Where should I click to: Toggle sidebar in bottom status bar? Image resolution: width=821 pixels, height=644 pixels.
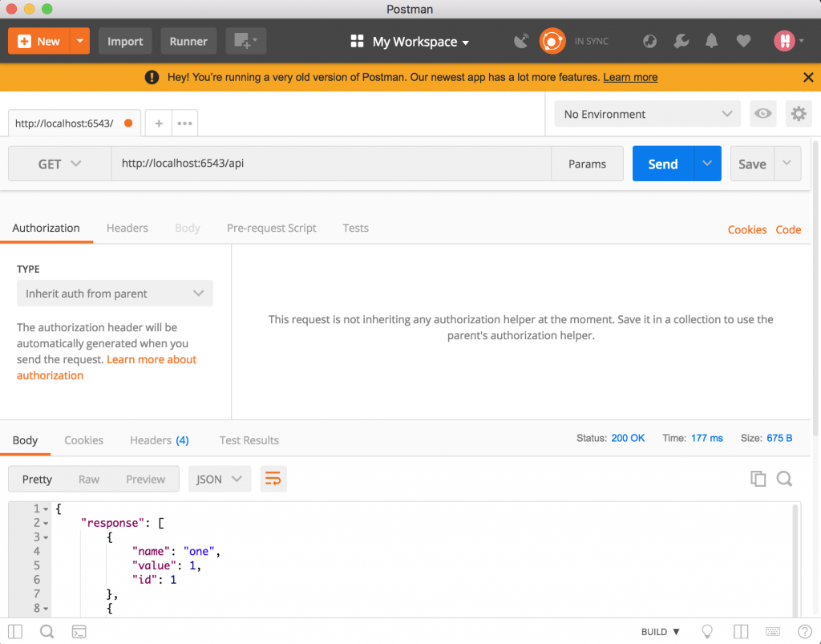coord(15,631)
